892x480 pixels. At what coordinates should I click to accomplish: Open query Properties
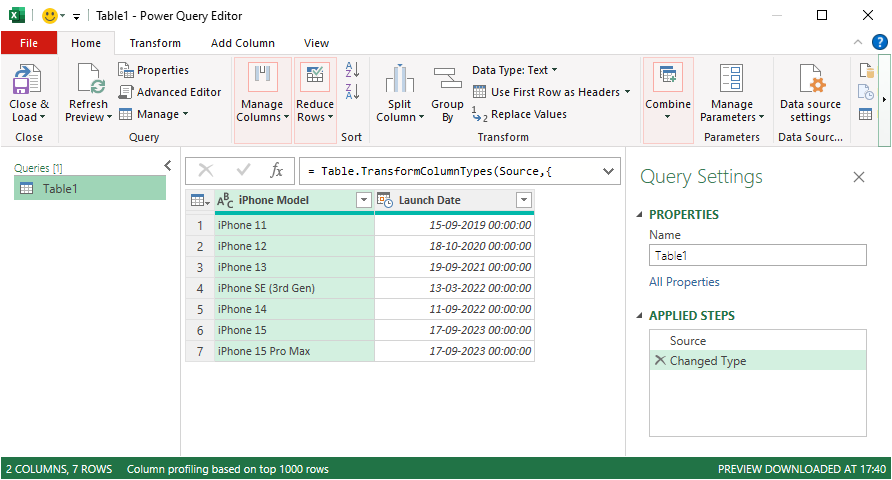pyautogui.click(x=154, y=70)
